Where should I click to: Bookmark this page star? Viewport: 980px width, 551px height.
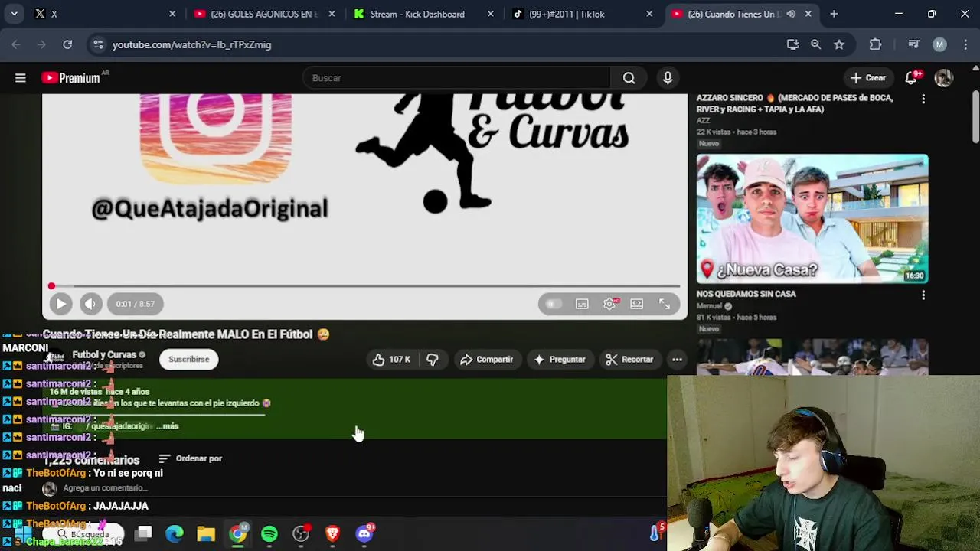tap(839, 44)
